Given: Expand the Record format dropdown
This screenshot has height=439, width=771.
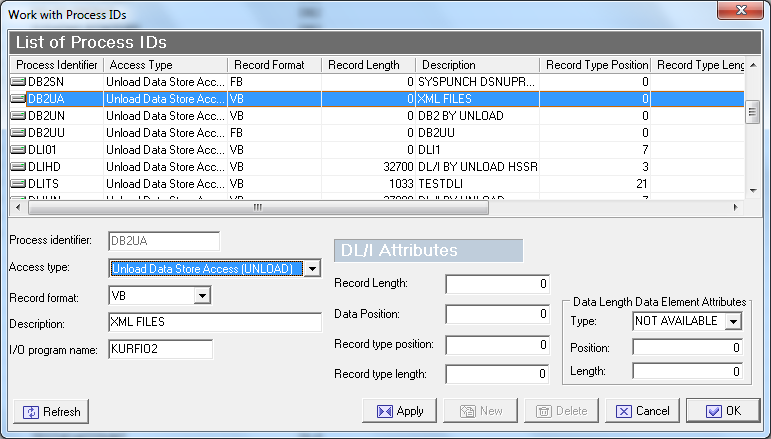Looking at the screenshot, I should pos(202,296).
